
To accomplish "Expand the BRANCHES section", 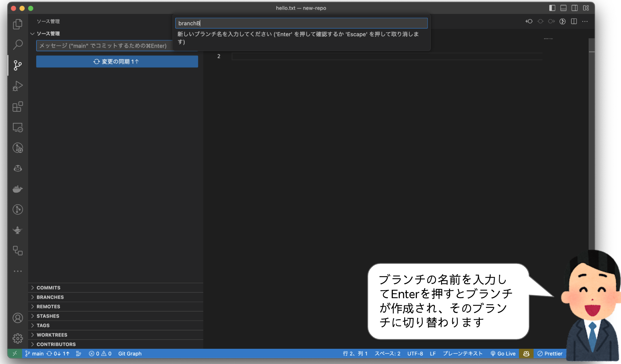I will coord(49,297).
